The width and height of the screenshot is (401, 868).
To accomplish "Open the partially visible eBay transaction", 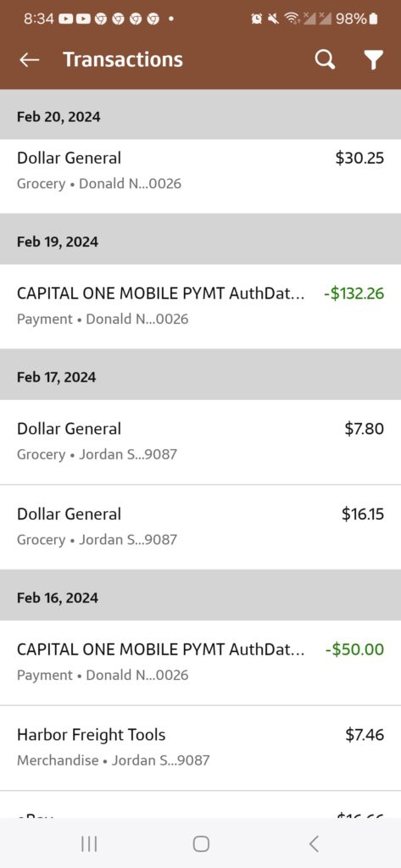I will click(200, 805).
